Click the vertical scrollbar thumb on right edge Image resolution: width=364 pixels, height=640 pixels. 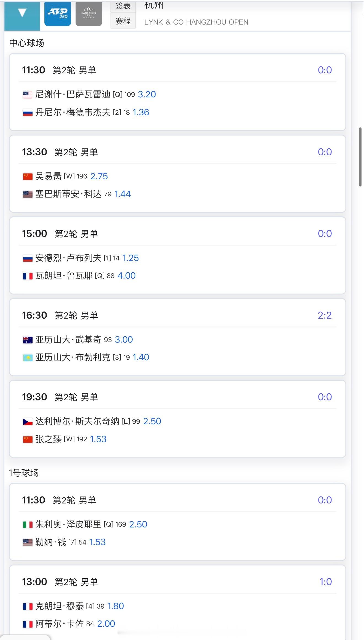point(360,157)
